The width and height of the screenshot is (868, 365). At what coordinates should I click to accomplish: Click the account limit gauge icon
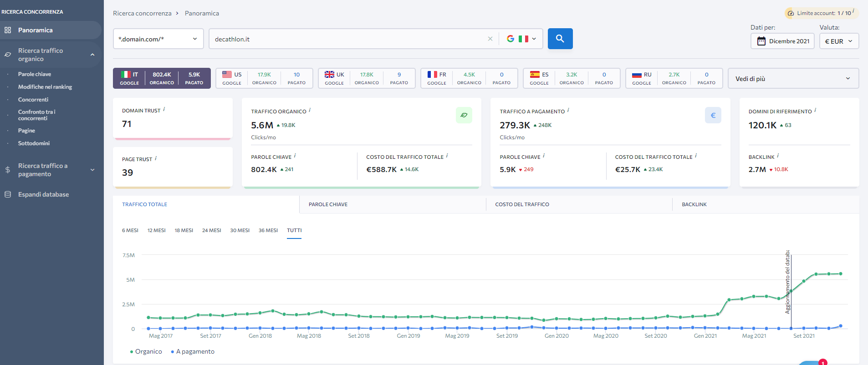791,13
